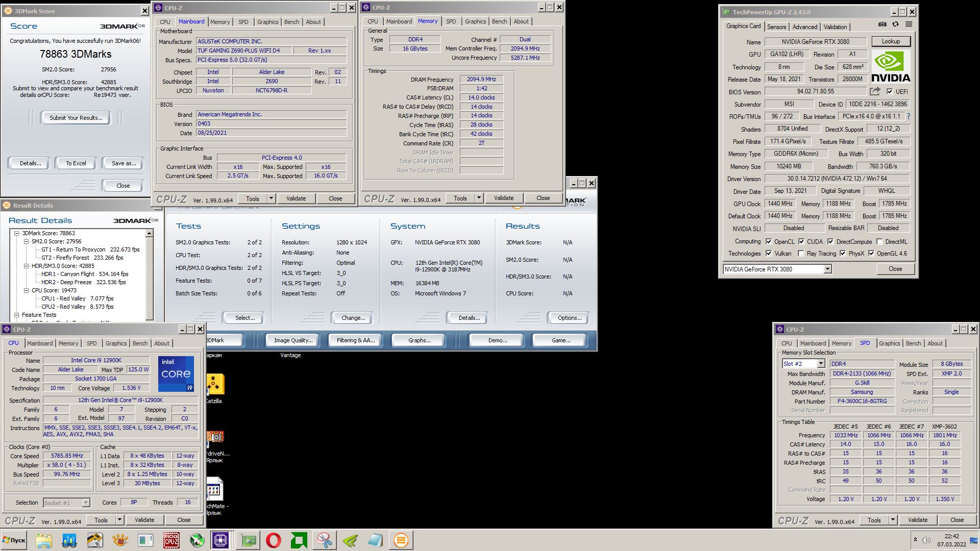Open Windows Explorer from the taskbar

(x=44, y=540)
